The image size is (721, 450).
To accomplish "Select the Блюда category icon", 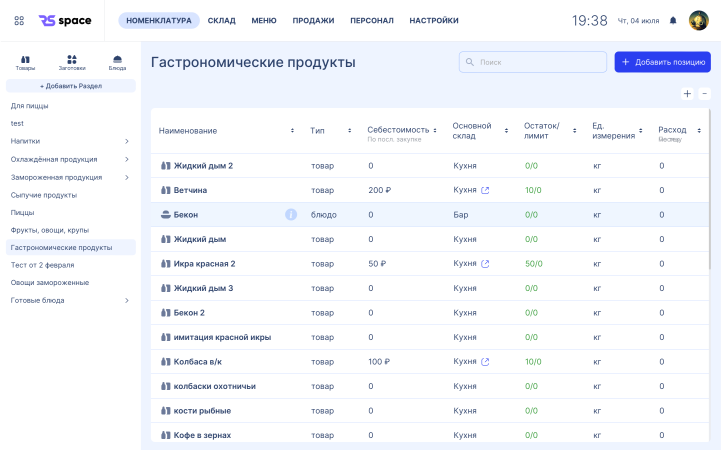I will pos(117,62).
